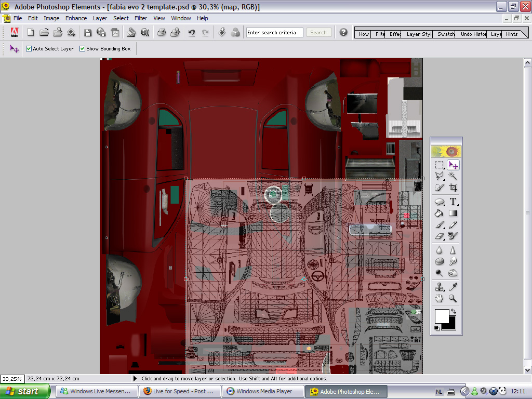The width and height of the screenshot is (532, 399).
Task: Click the Save for Web icon
Action: point(101,33)
